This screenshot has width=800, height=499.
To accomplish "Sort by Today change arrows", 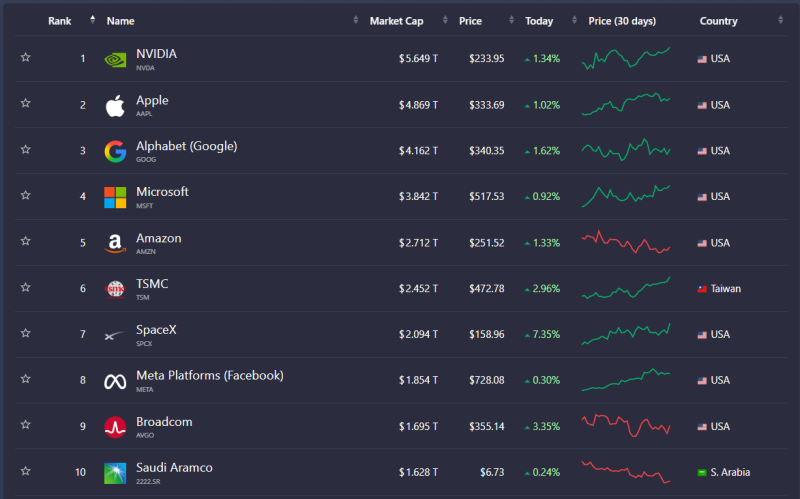I will coord(574,20).
